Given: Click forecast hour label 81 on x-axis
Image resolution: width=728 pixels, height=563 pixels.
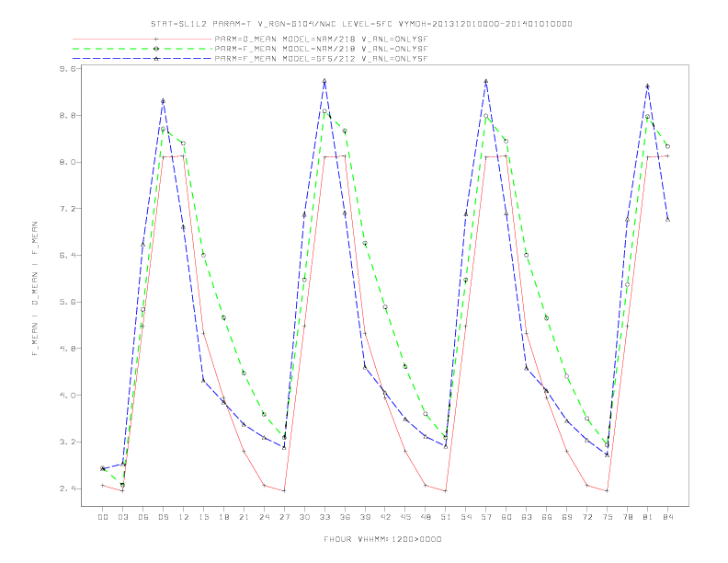Looking at the screenshot, I should (x=648, y=517).
